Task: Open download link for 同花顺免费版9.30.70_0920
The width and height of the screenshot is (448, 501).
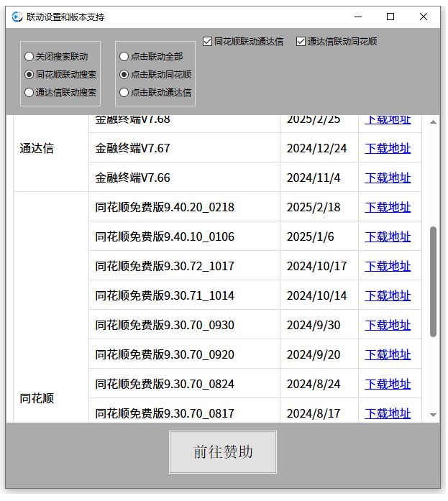Action: click(388, 354)
